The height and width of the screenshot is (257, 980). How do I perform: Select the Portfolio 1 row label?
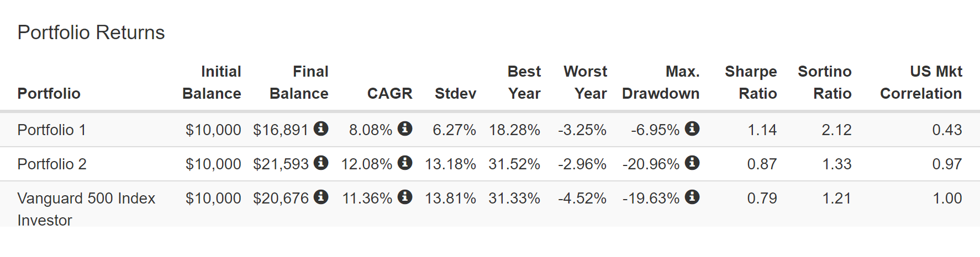[52, 130]
